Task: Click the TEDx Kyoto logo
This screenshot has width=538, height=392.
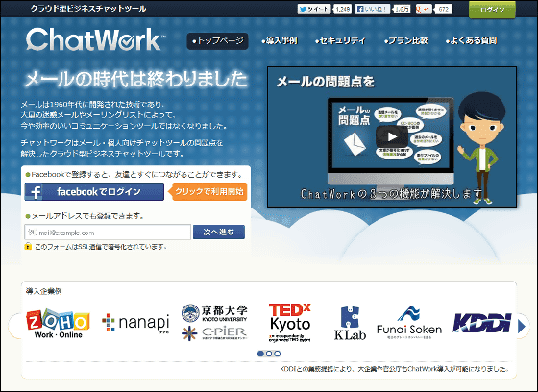Action: pos(290,322)
